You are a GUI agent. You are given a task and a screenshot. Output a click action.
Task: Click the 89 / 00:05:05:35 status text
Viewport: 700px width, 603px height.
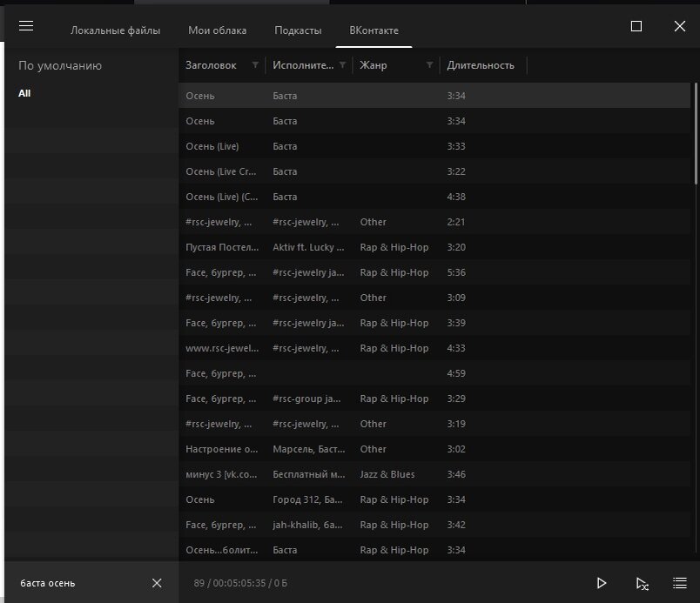click(240, 583)
